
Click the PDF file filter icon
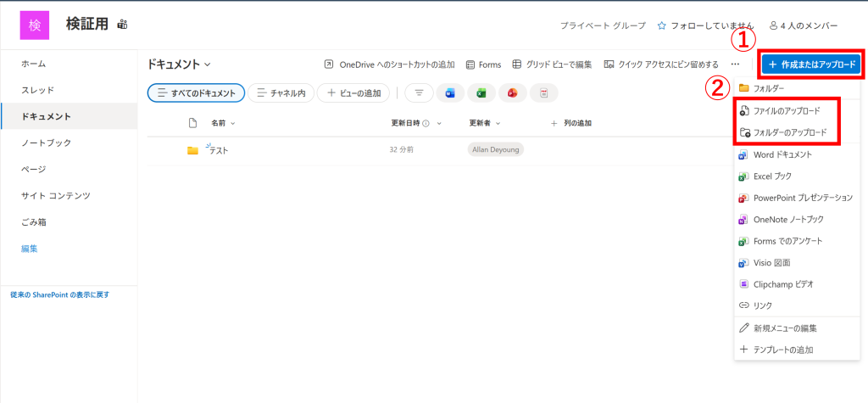coord(543,93)
